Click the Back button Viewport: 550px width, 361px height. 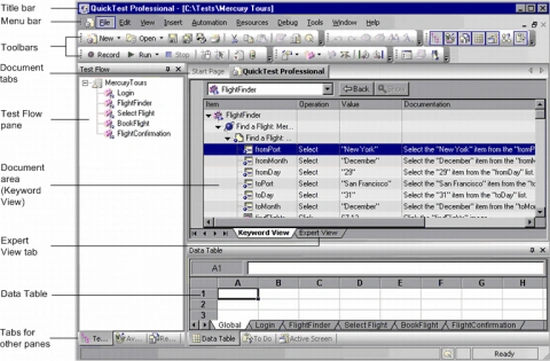coord(357,89)
